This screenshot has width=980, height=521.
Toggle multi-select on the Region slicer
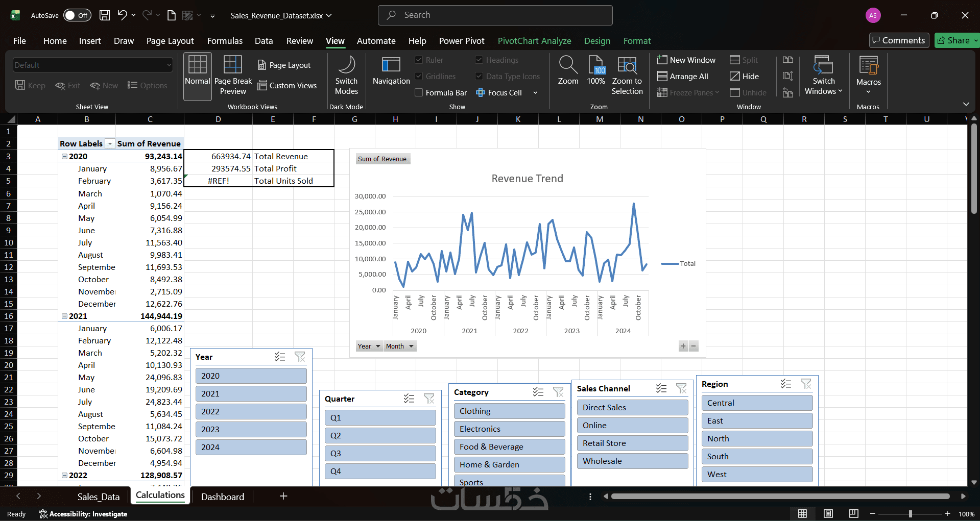[x=785, y=384]
